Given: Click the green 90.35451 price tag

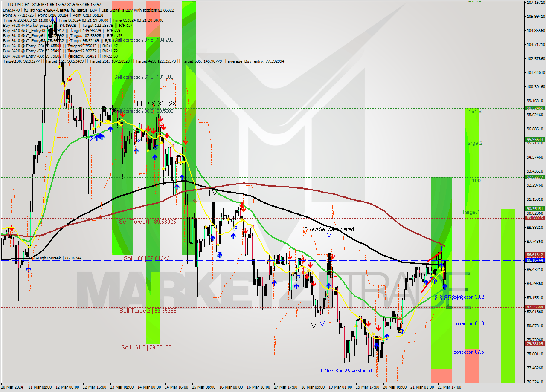Looking at the screenshot, I should click(535, 208).
